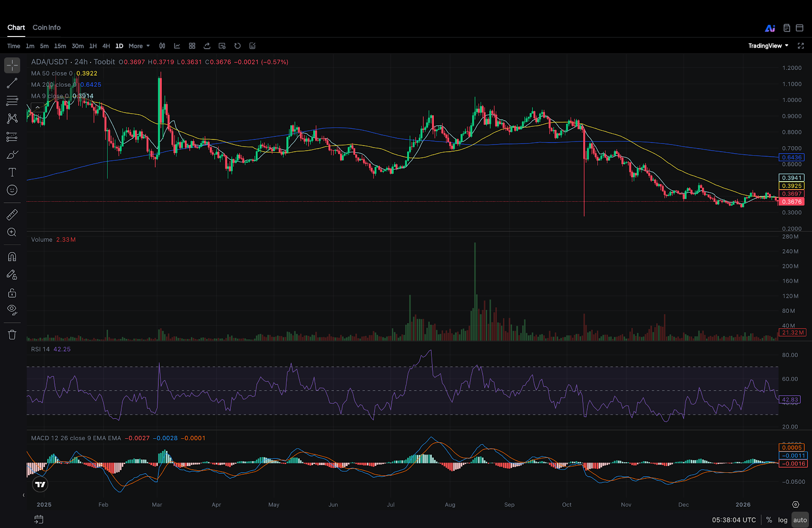This screenshot has height=528, width=812.
Task: Open the TradingView chart type dropdown
Action: [x=768, y=46]
